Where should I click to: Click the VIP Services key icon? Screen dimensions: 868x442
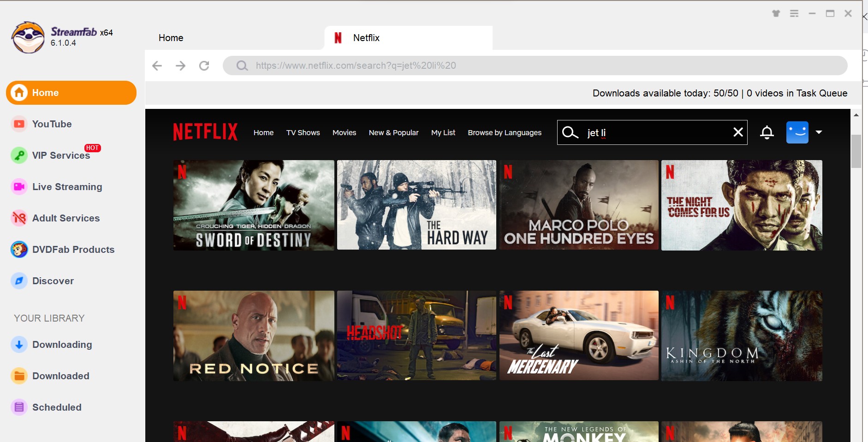pos(19,155)
